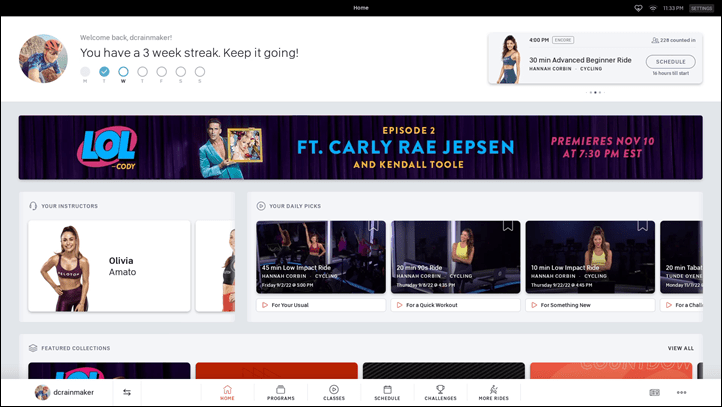The height and width of the screenshot is (407, 722).
Task: Click the people icon next to '228 counted in'
Action: tap(655, 40)
